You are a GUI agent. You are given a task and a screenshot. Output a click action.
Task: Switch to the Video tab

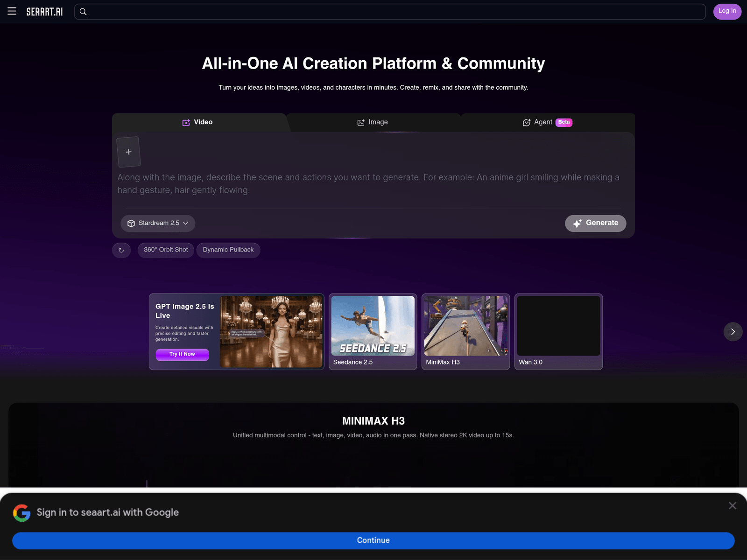tap(197, 122)
